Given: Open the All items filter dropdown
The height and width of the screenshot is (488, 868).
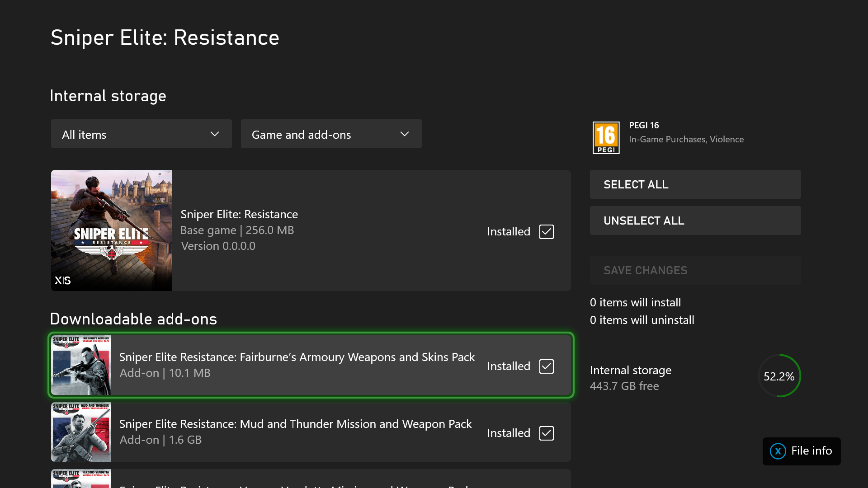Looking at the screenshot, I should 142,134.
